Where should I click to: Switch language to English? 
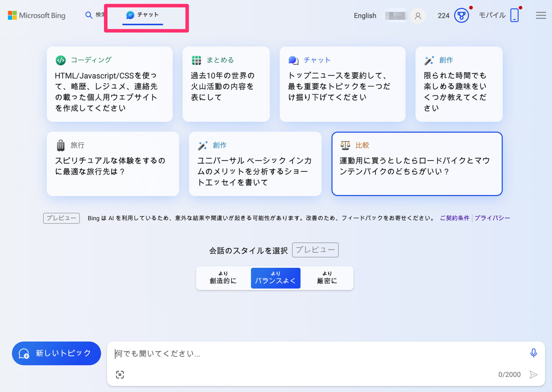[365, 16]
